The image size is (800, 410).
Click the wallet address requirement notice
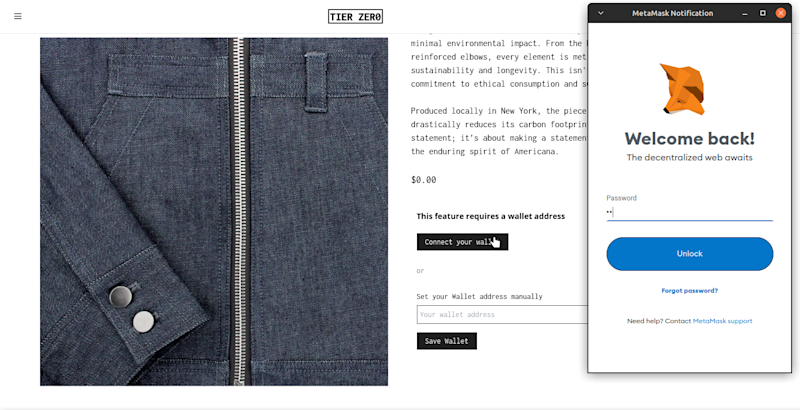point(490,216)
